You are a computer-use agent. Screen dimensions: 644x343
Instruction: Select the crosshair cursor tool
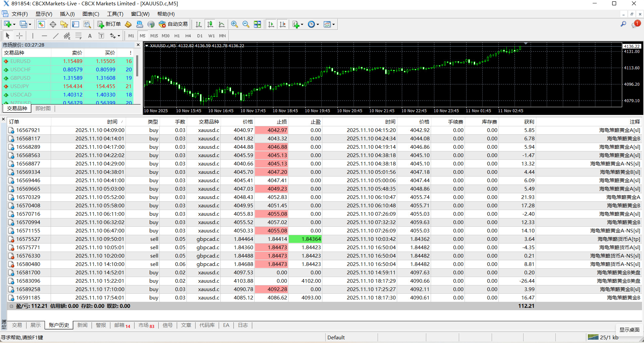point(19,36)
